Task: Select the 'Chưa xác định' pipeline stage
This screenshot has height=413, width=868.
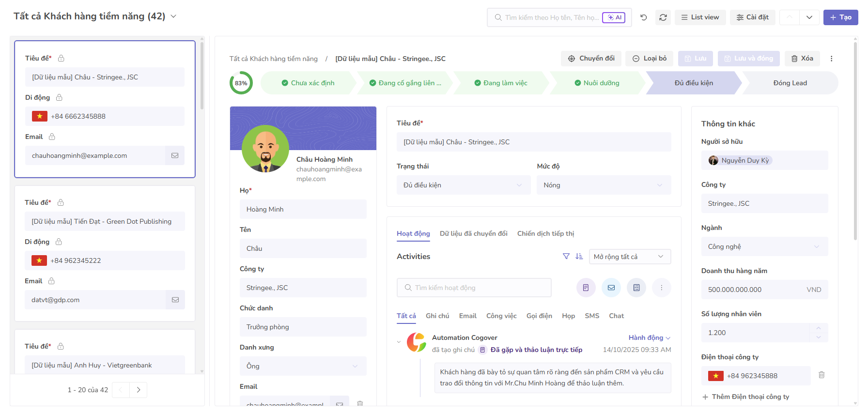Action: (308, 83)
